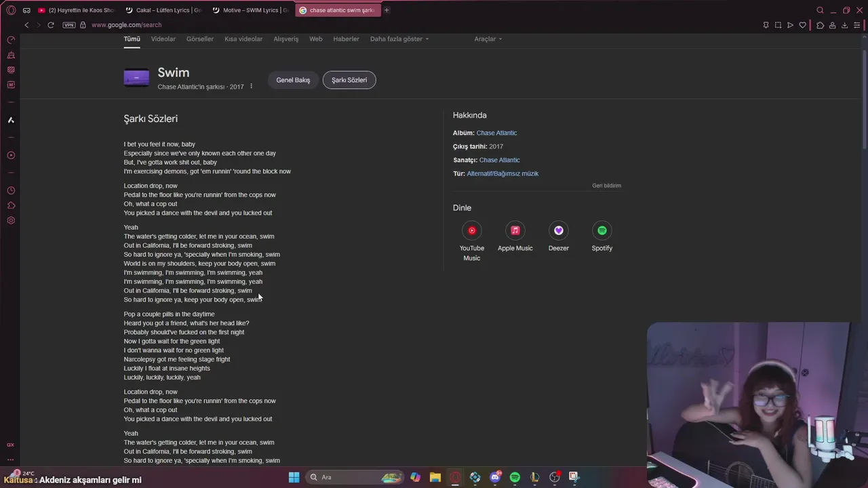Expand the Araçlar tools dropdown
The width and height of the screenshot is (868, 488).
[488, 39]
